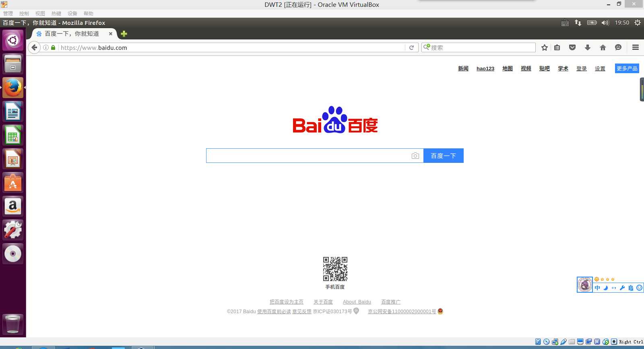Open the keyboard input indicator in panel
This screenshot has width=644, height=349.
coord(565,23)
